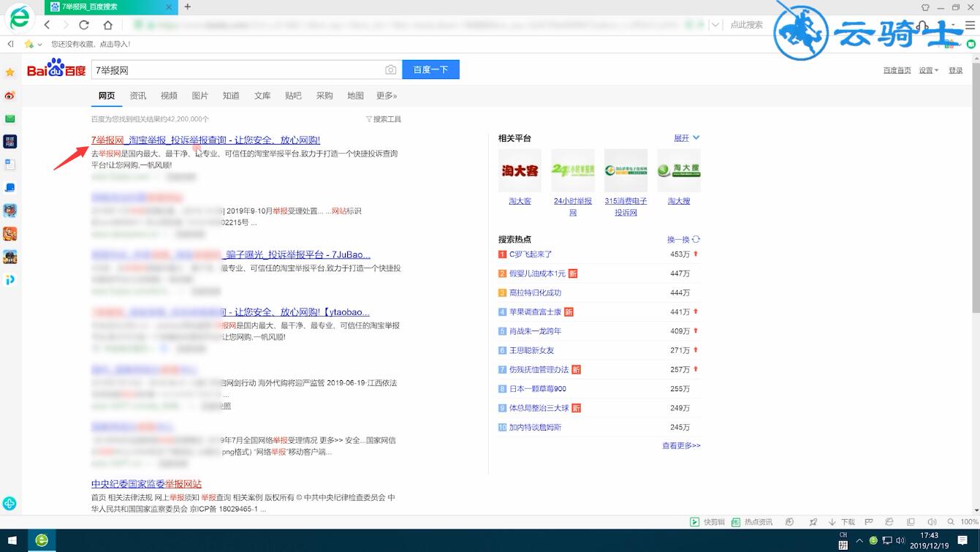980x552 pixels.
Task: Open the green mail icon in sidebar
Action: click(x=10, y=118)
